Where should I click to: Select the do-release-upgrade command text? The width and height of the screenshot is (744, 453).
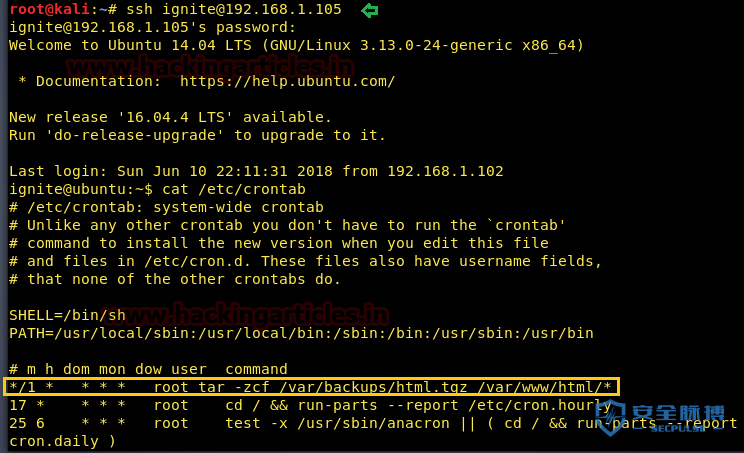coord(134,135)
